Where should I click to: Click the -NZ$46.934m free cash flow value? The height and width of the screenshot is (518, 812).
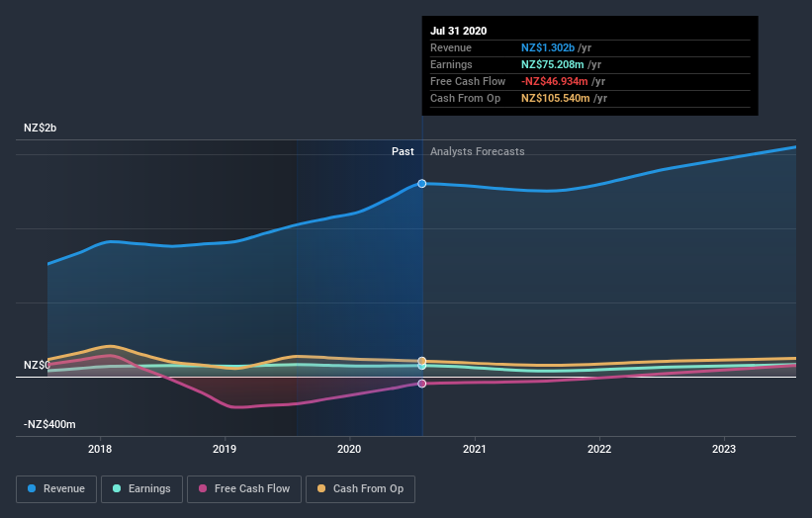point(555,81)
